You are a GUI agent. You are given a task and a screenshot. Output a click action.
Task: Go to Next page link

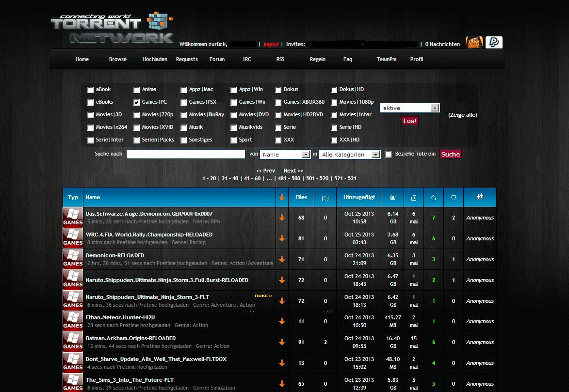tap(293, 171)
